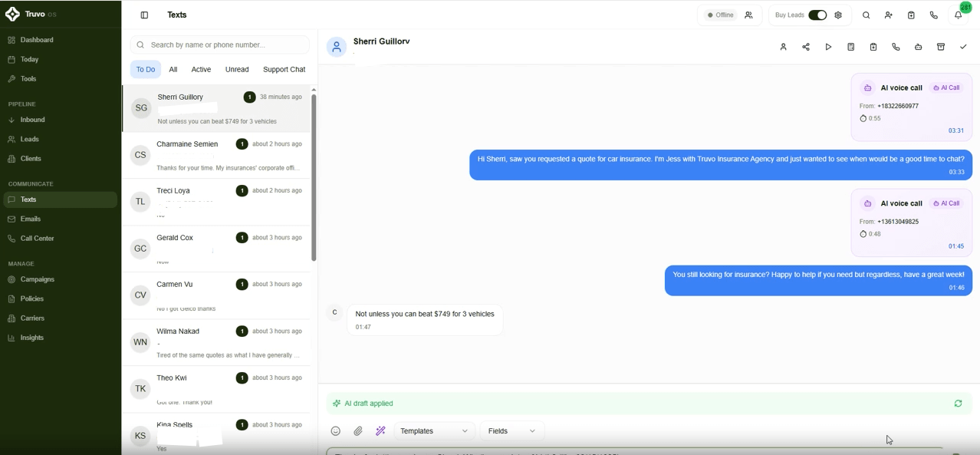The image size is (980, 455).
Task: Open the clipboard icon in conversation header
Action: 873,47
